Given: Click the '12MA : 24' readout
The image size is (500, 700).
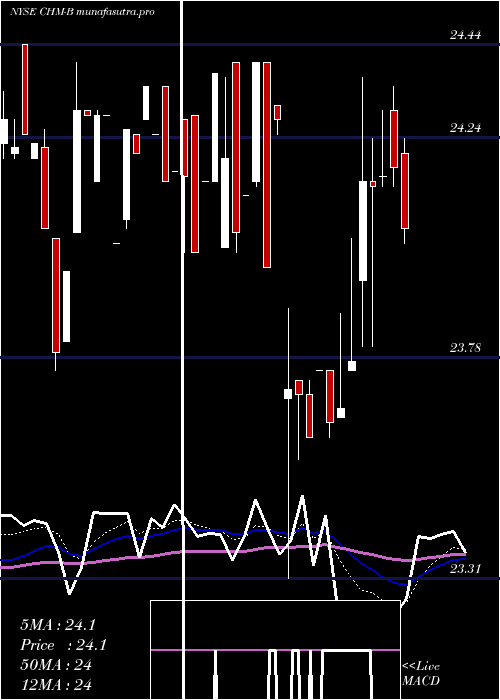Looking at the screenshot, I should tap(56, 685).
